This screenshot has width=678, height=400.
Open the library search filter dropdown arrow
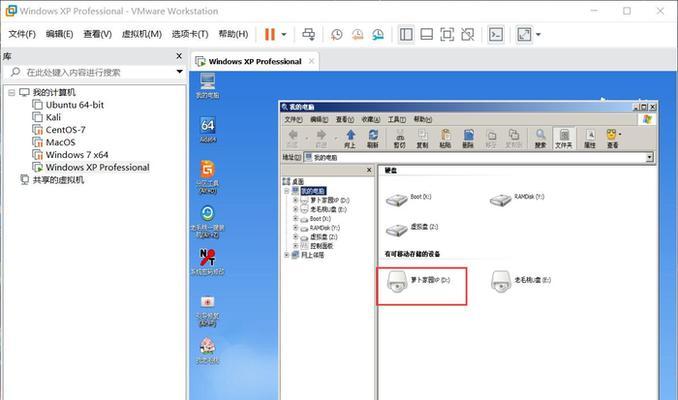click(x=179, y=72)
